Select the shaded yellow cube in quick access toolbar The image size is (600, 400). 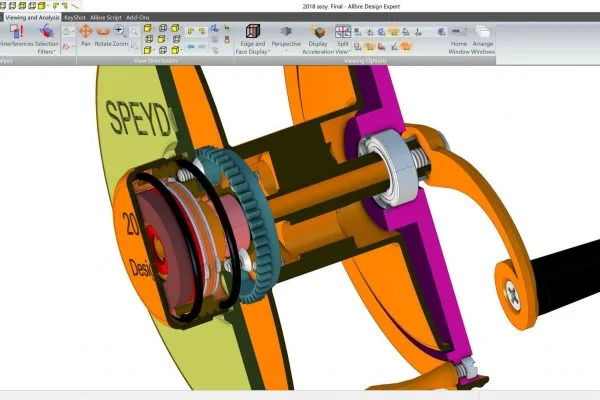(41, 6)
